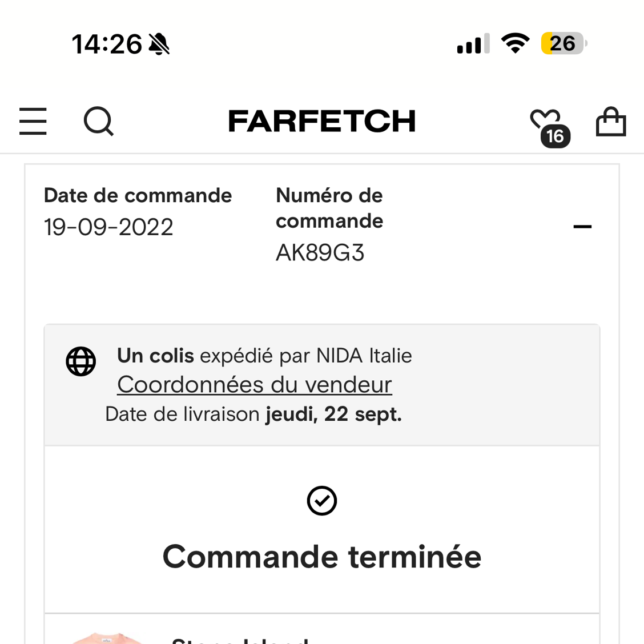
Task: Tap the order date 19-09-2022
Action: (108, 227)
